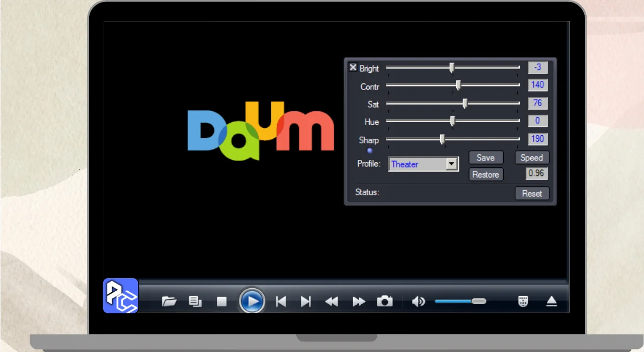
Task: Expand the Theater profile dropdown
Action: (x=452, y=164)
